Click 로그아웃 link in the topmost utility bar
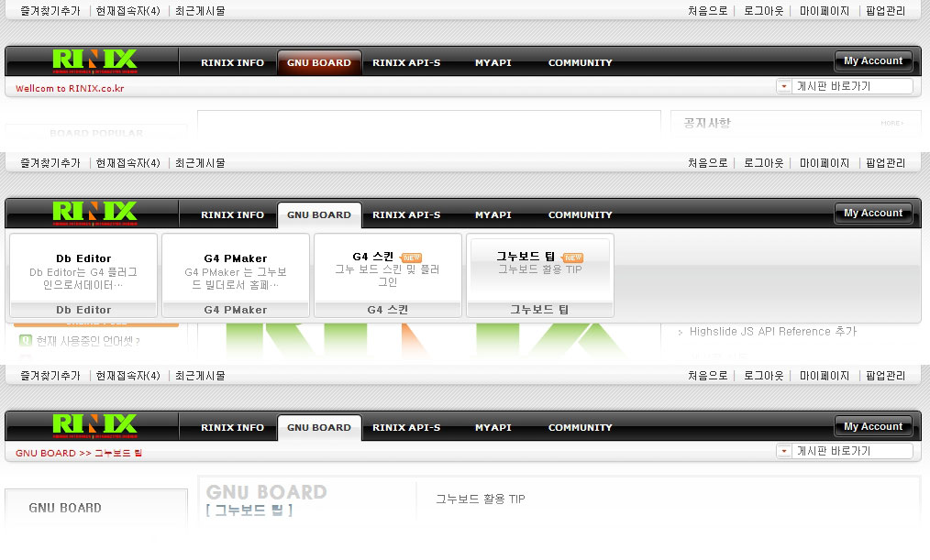The image size is (930, 560). pos(763,11)
